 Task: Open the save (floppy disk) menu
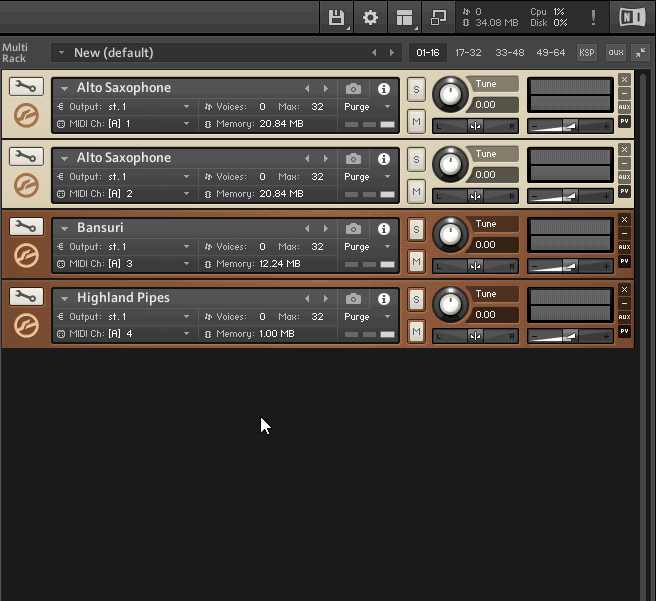[x=336, y=18]
